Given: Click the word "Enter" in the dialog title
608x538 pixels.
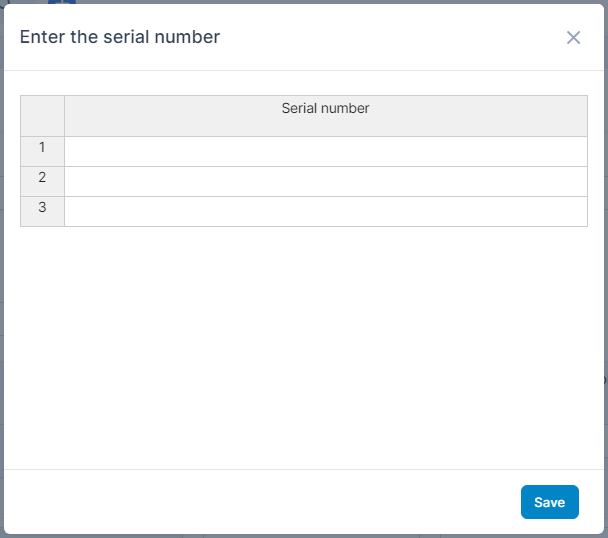Looking at the screenshot, I should (x=39, y=37).
